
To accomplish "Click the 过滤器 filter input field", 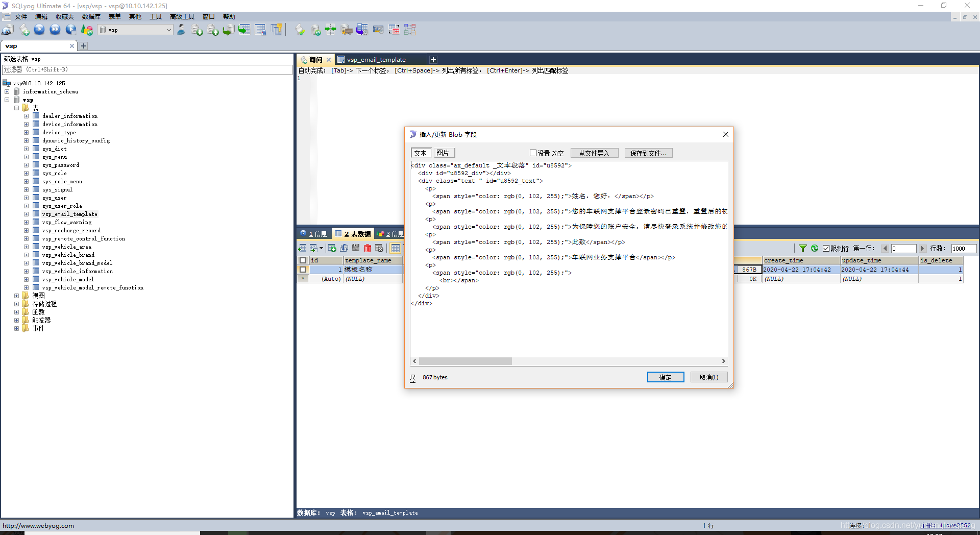I will click(147, 70).
